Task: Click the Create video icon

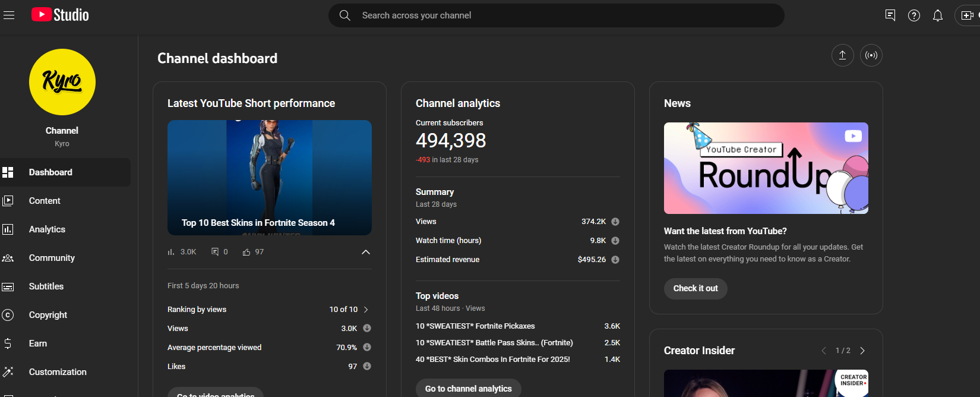Action: click(968, 15)
